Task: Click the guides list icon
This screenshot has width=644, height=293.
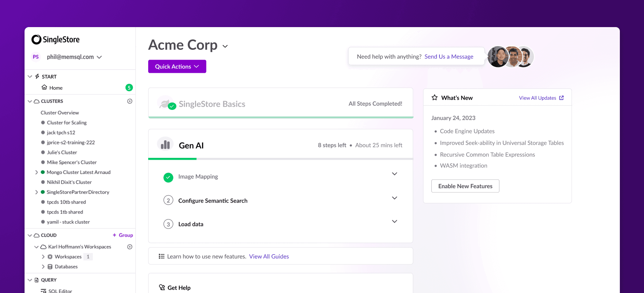Action: click(x=161, y=256)
